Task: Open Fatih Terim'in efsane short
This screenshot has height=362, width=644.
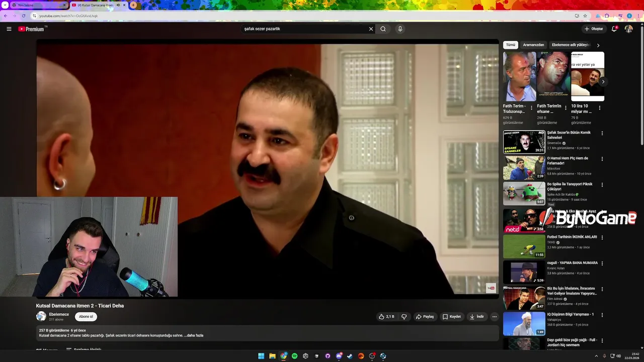Action: 553,76
